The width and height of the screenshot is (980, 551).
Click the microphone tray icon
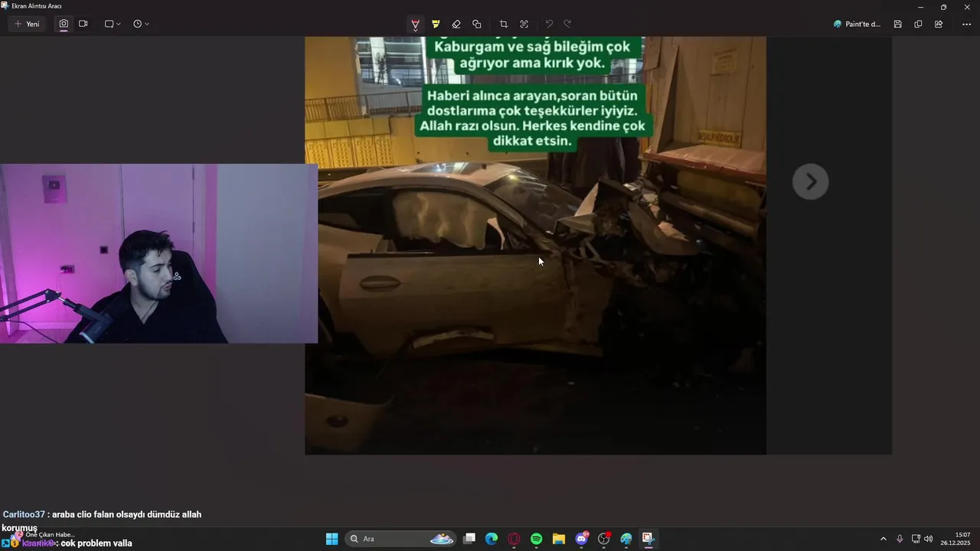(900, 539)
